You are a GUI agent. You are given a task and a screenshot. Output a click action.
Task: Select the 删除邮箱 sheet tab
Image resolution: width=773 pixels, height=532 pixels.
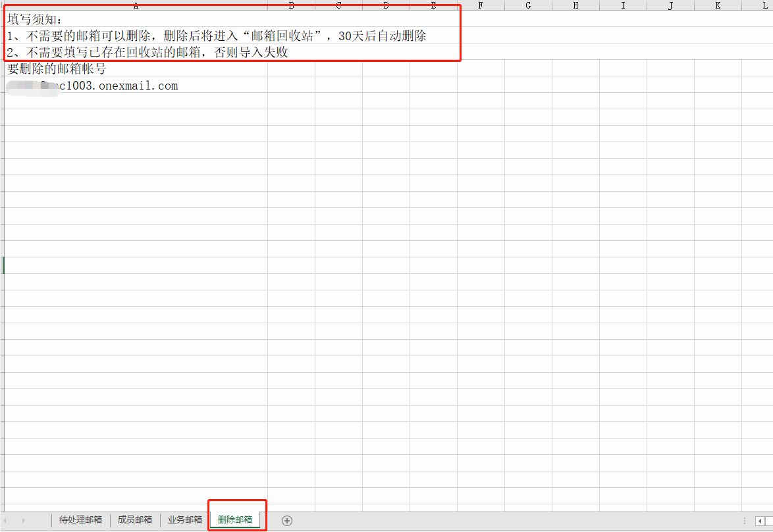click(x=235, y=519)
